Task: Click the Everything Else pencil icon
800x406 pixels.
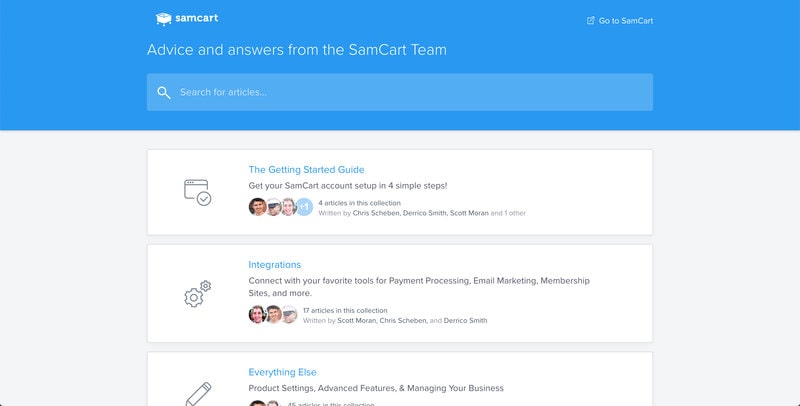Action: pyautogui.click(x=198, y=394)
